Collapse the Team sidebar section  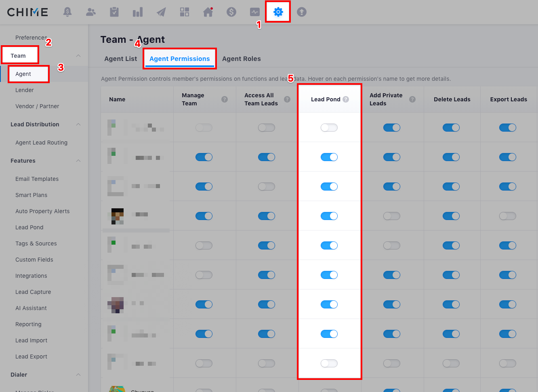(78, 56)
